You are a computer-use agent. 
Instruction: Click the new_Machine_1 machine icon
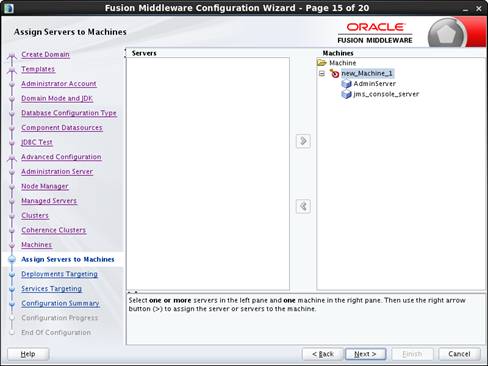[x=334, y=73]
